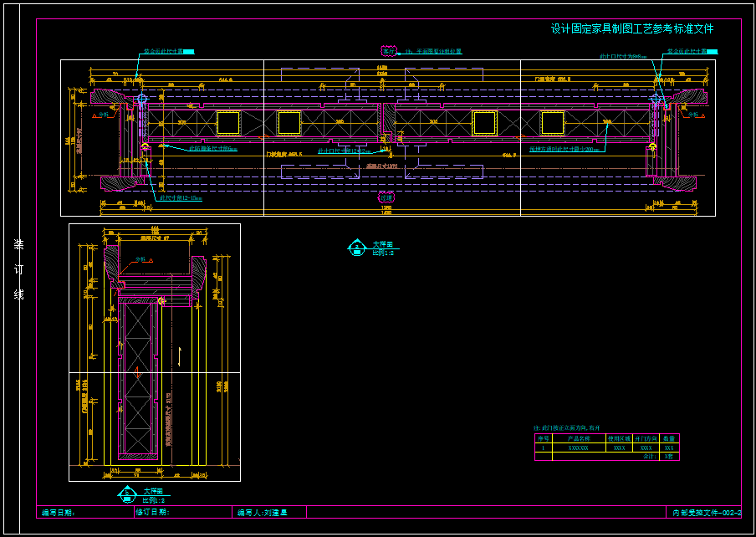756x537 pixels.
Task: Click the 编写人:刘建星 field in title block
Action: pyautogui.click(x=263, y=512)
